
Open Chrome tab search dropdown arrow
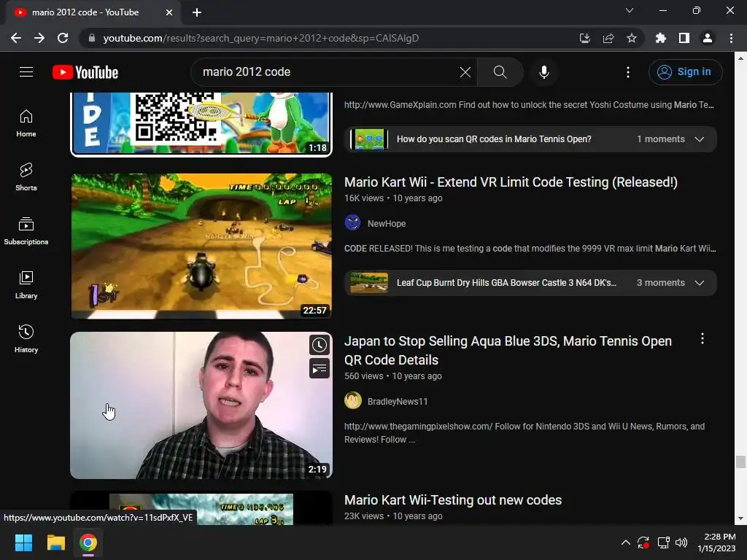coord(630,10)
